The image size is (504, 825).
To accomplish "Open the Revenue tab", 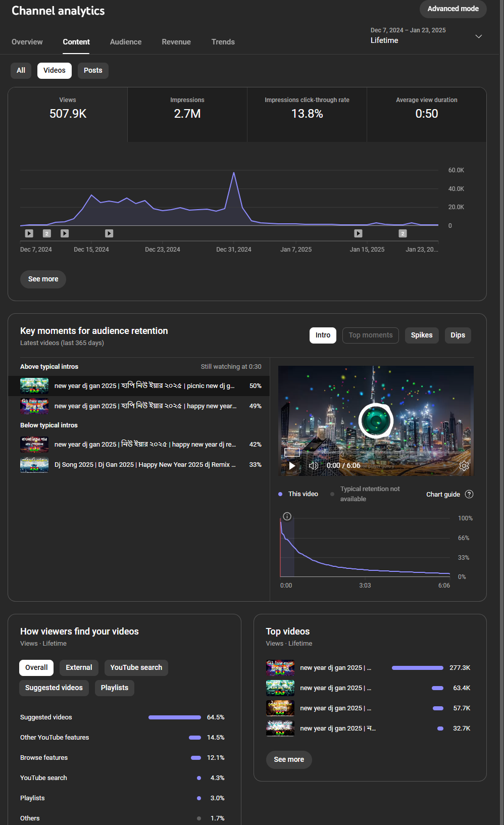I will (176, 42).
